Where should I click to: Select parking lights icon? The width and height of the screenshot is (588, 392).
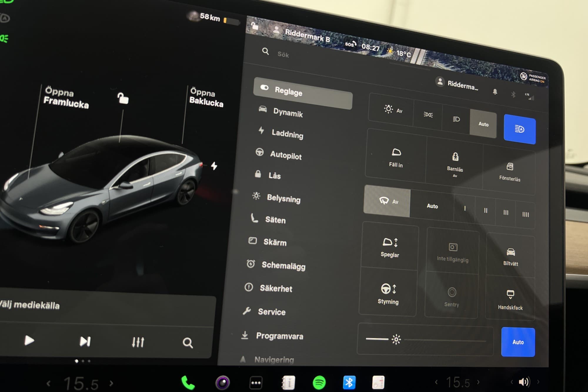click(x=428, y=115)
